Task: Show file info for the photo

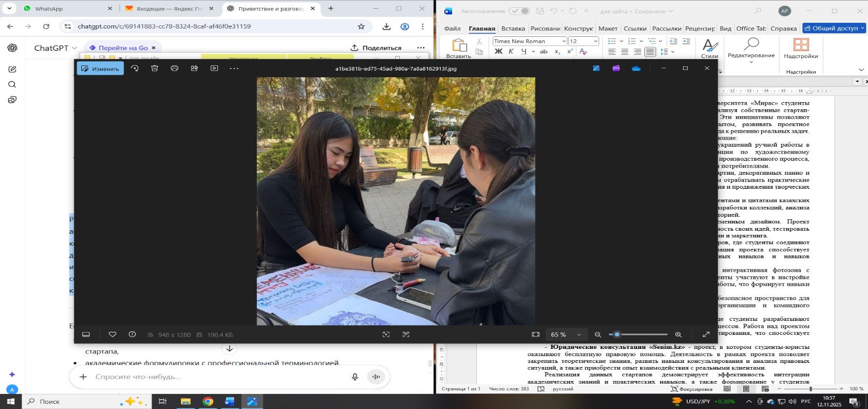Action: coord(132,335)
